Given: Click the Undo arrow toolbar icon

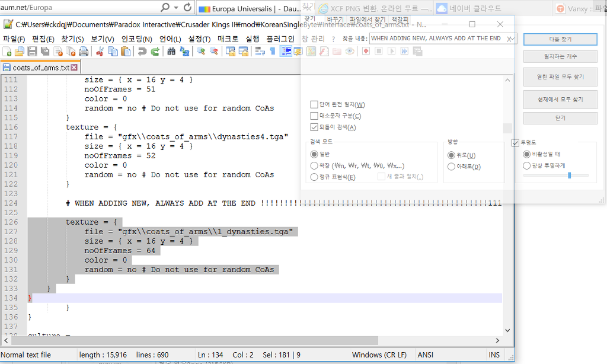Looking at the screenshot, I should pos(142,52).
